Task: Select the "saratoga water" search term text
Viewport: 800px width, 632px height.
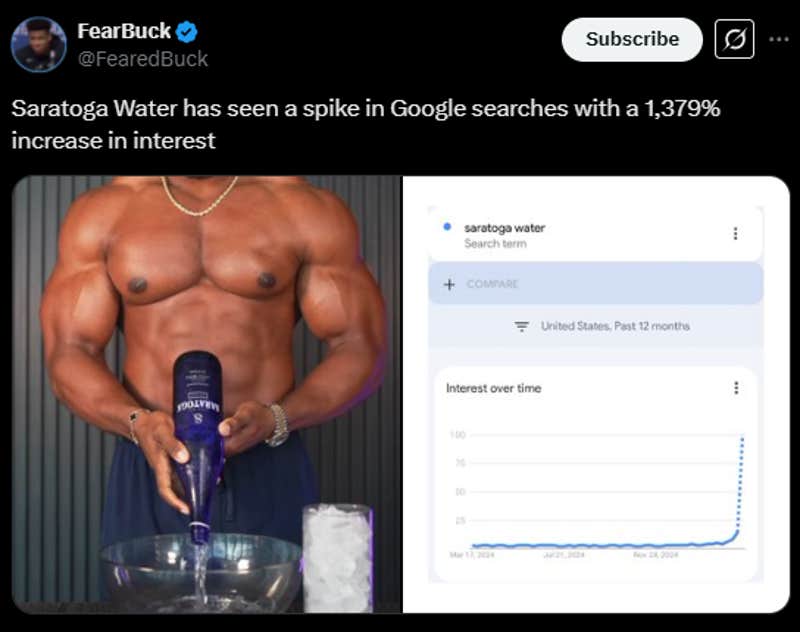Action: pyautogui.click(x=504, y=228)
